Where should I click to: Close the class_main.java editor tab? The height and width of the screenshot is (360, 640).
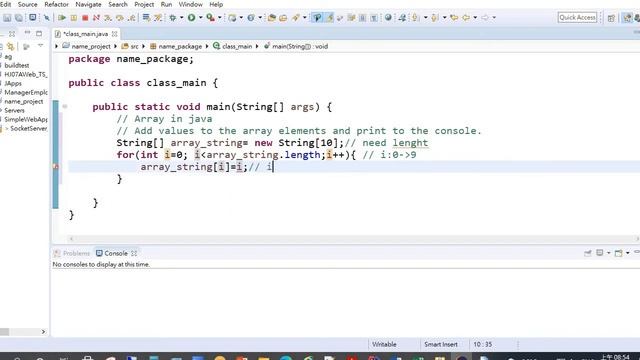click(115, 34)
